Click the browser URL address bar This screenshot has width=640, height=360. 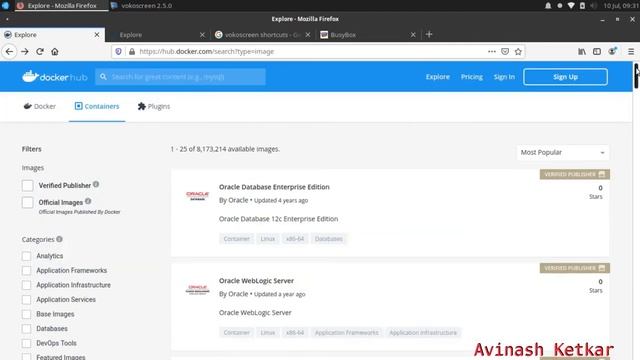[310, 51]
